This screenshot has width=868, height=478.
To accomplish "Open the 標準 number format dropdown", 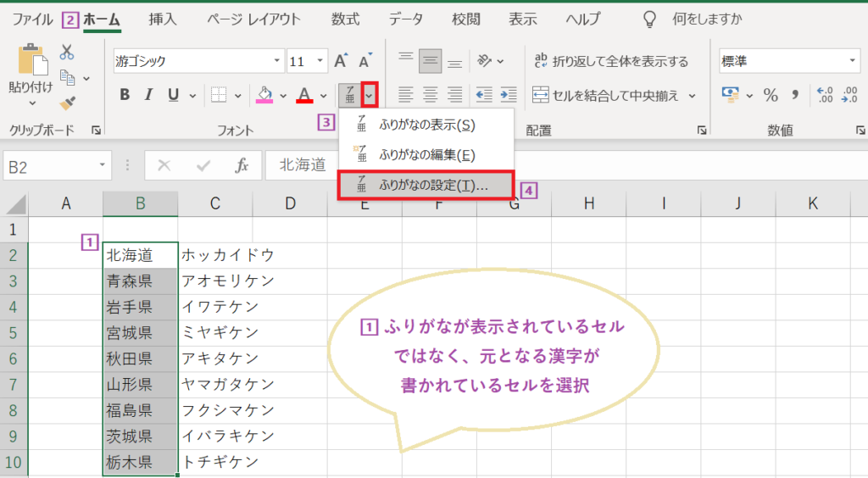I will (853, 60).
